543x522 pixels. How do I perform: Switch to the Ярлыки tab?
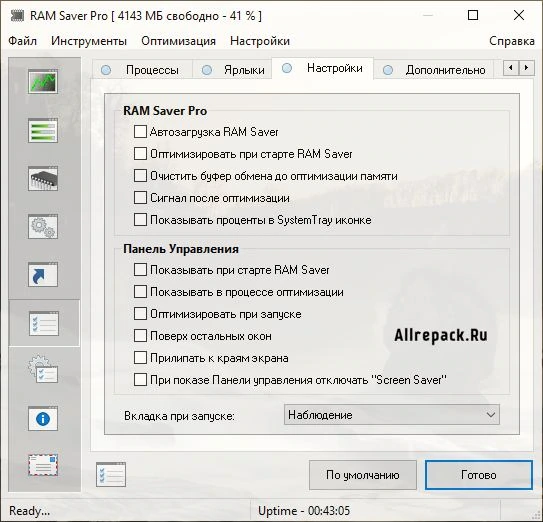coord(232,70)
